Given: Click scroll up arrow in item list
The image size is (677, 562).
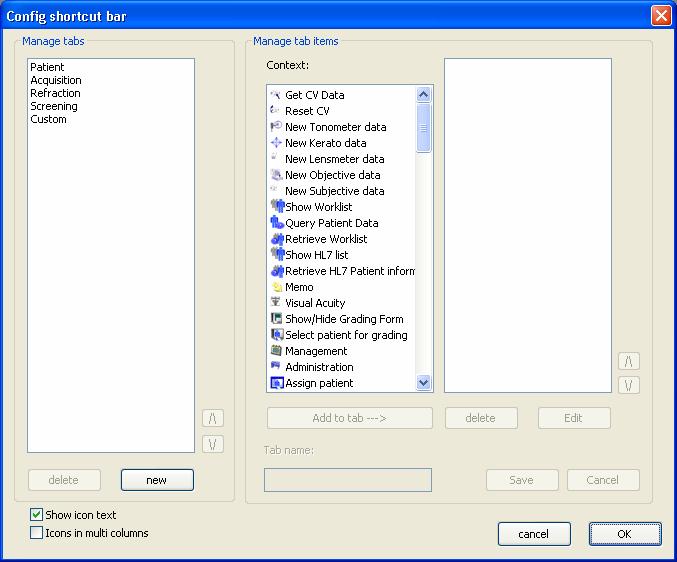Looking at the screenshot, I should (x=424, y=94).
